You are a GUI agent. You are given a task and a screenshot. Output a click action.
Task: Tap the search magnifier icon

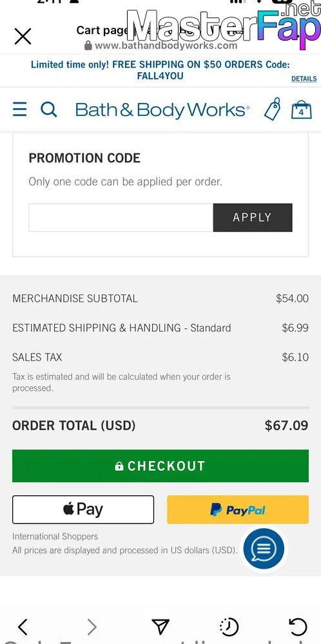tap(48, 109)
